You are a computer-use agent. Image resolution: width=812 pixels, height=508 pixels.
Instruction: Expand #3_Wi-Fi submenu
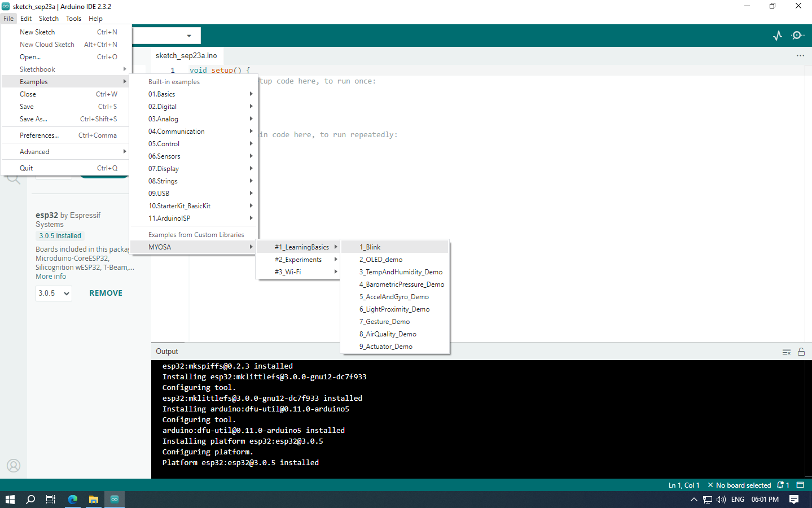pos(299,272)
